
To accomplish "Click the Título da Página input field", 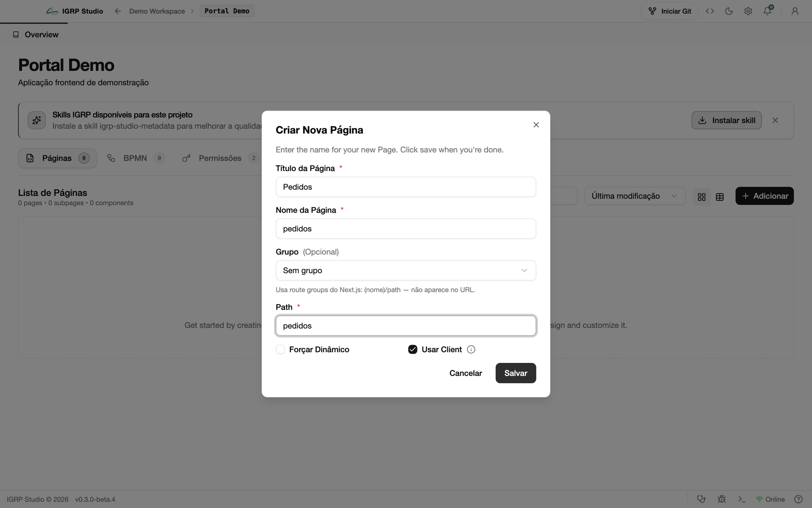I will tap(406, 187).
